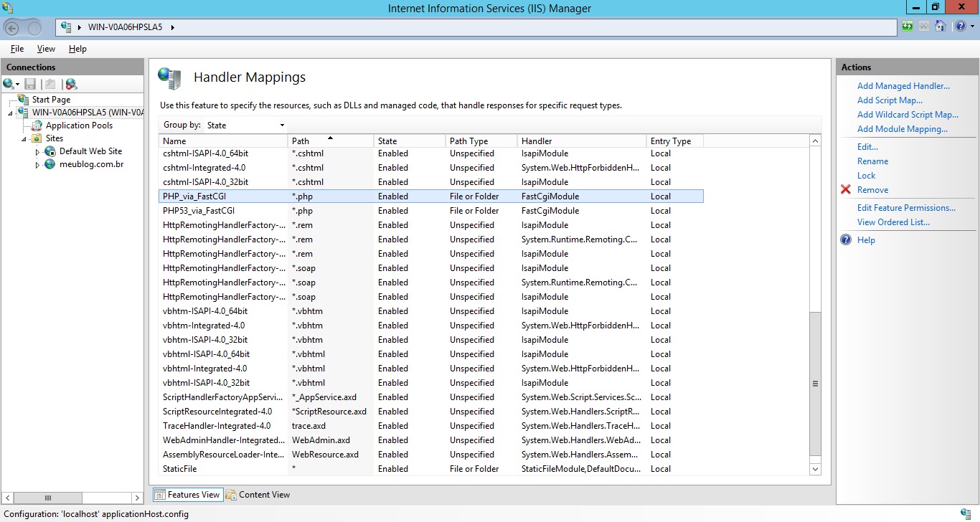Go to Home via the house icon
980x522 pixels.
940,27
